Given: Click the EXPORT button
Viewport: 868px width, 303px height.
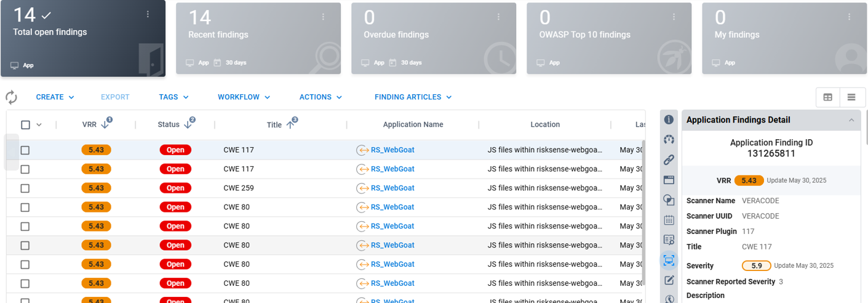Looking at the screenshot, I should tap(115, 97).
